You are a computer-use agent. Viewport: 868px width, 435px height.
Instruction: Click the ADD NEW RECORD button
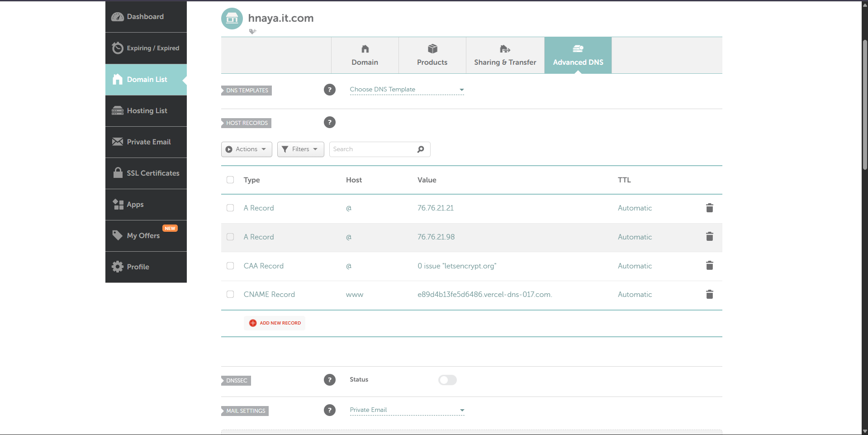[x=275, y=323]
